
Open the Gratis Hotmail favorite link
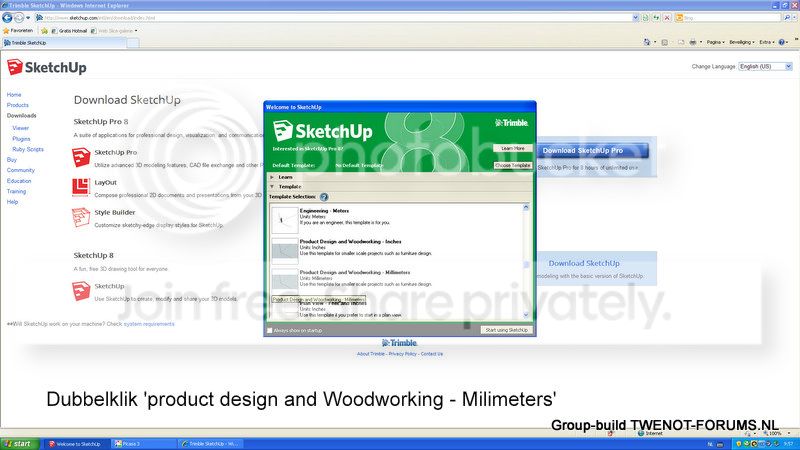click(69, 31)
